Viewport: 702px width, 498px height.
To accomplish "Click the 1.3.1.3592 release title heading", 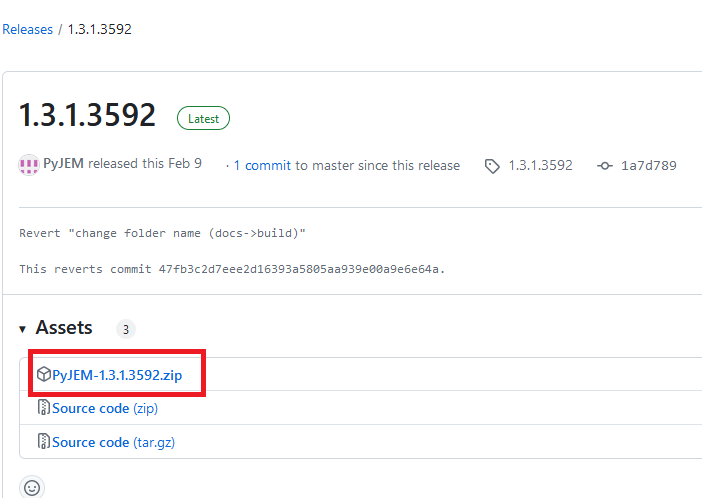I will click(x=87, y=115).
